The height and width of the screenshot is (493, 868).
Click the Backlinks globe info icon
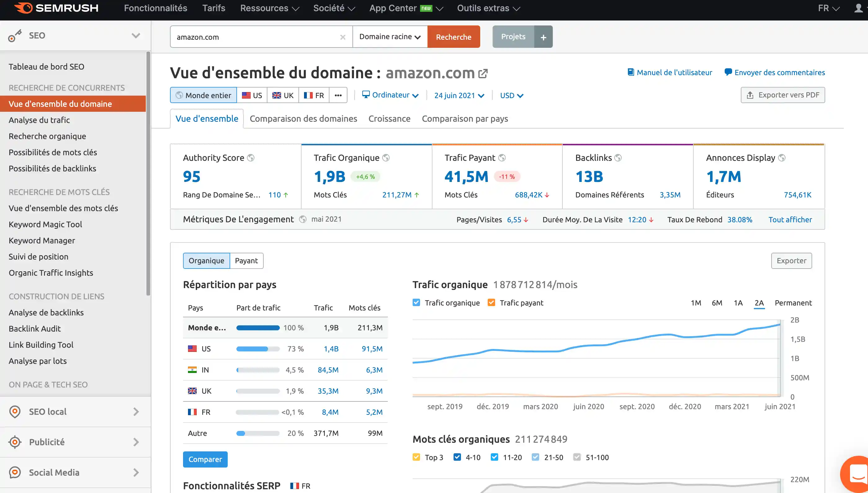pyautogui.click(x=618, y=158)
